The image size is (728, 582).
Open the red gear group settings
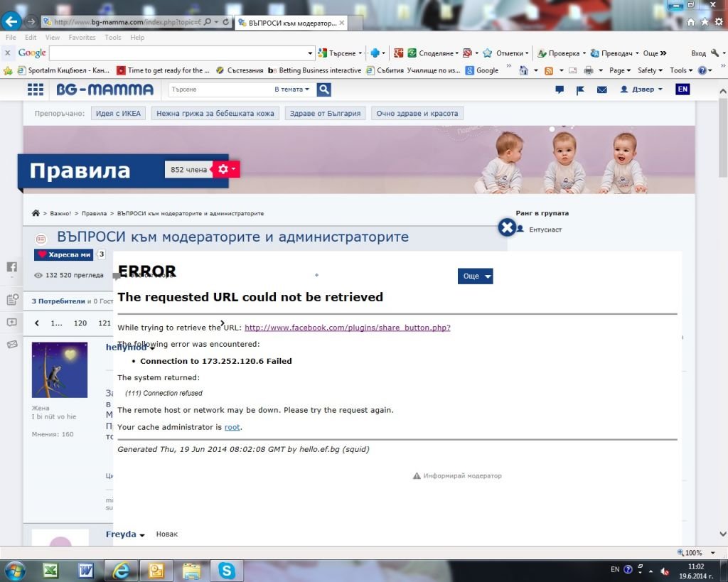[227, 169]
